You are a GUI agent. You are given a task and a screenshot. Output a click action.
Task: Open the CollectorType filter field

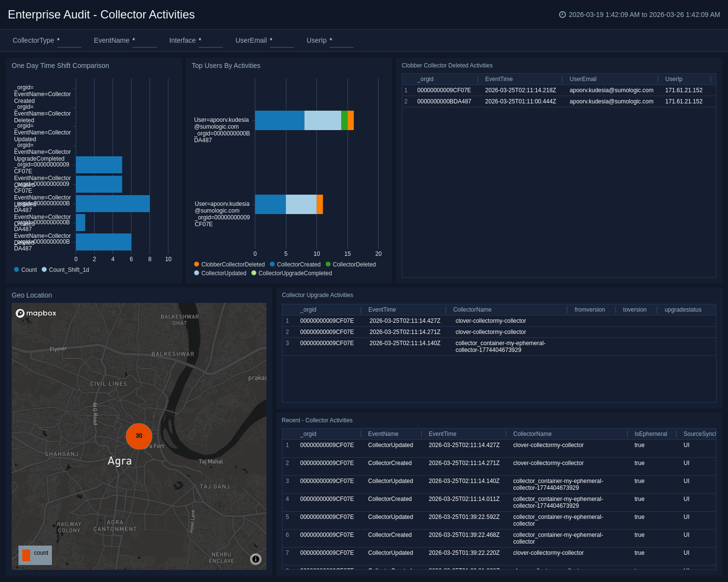tap(69, 41)
